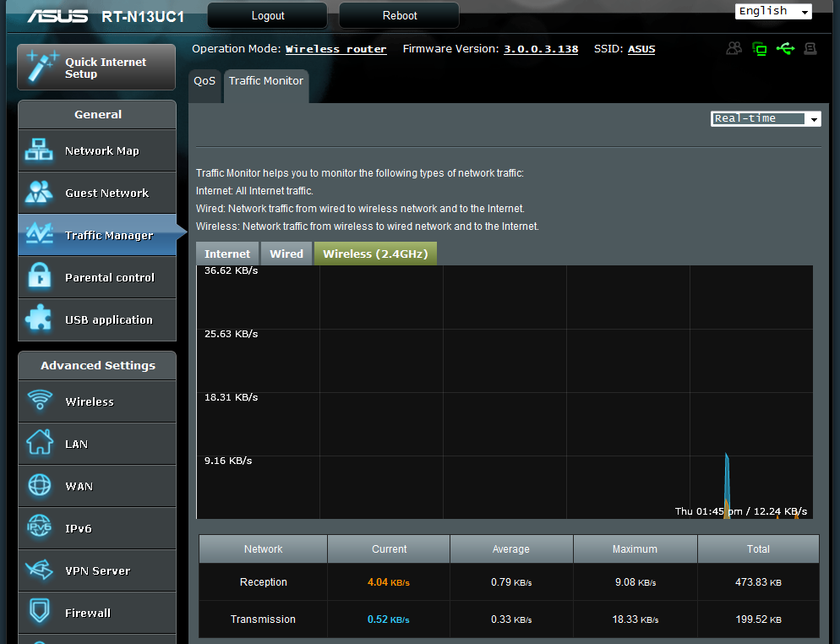Click the Reception total 473.83 KB
Viewport: 840px width, 644px height.
(x=758, y=582)
